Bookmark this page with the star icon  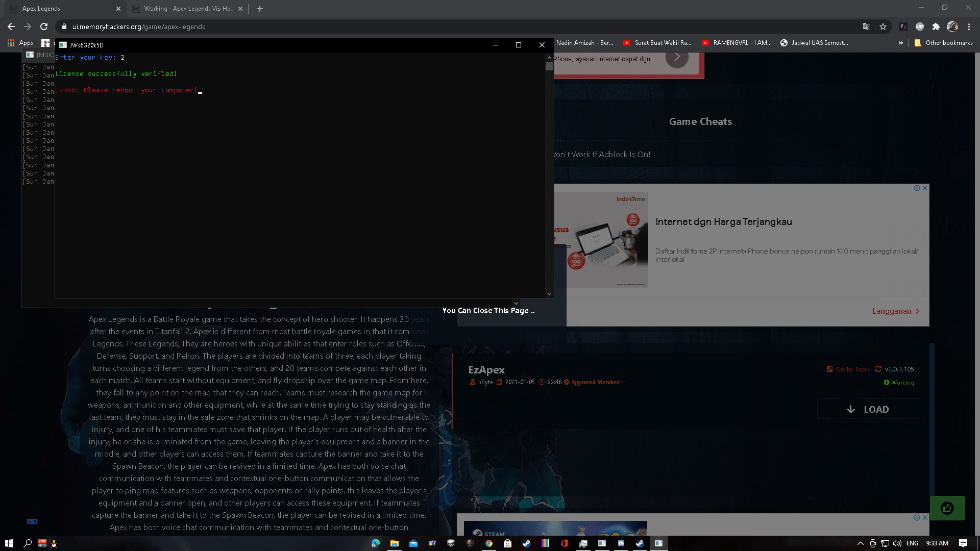coord(883,27)
